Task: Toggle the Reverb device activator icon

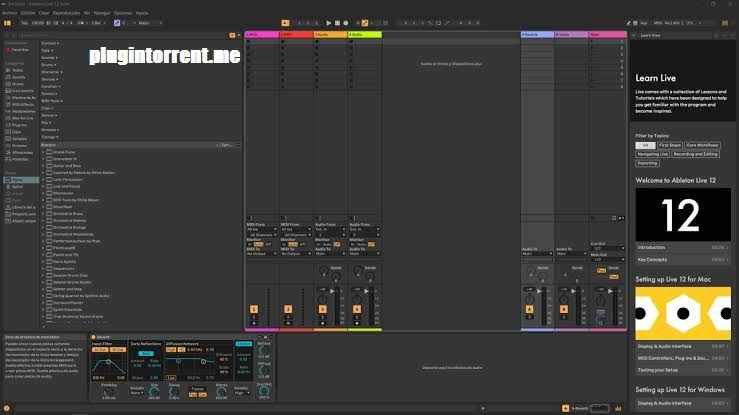Action: pos(93,337)
